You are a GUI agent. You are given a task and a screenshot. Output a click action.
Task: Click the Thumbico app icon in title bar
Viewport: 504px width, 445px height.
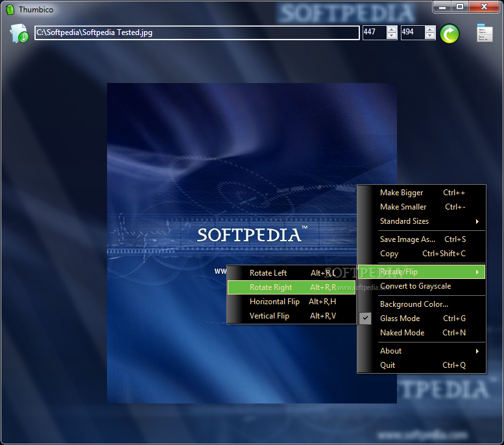point(10,10)
